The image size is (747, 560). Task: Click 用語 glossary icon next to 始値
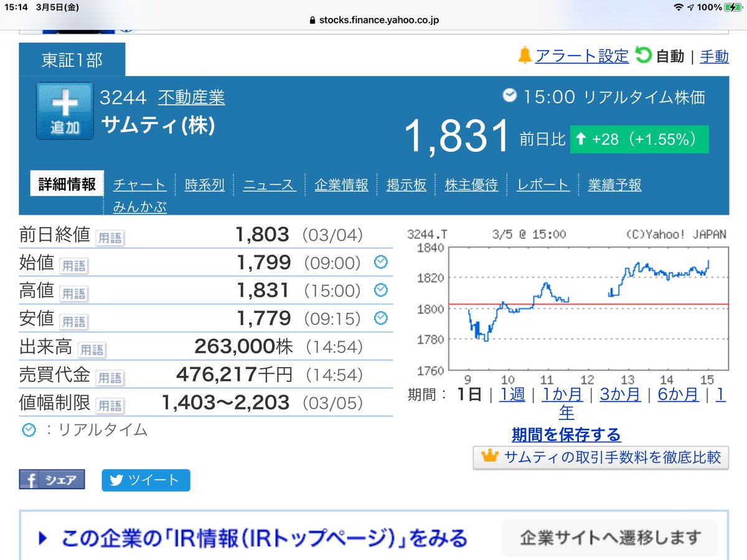point(73,266)
